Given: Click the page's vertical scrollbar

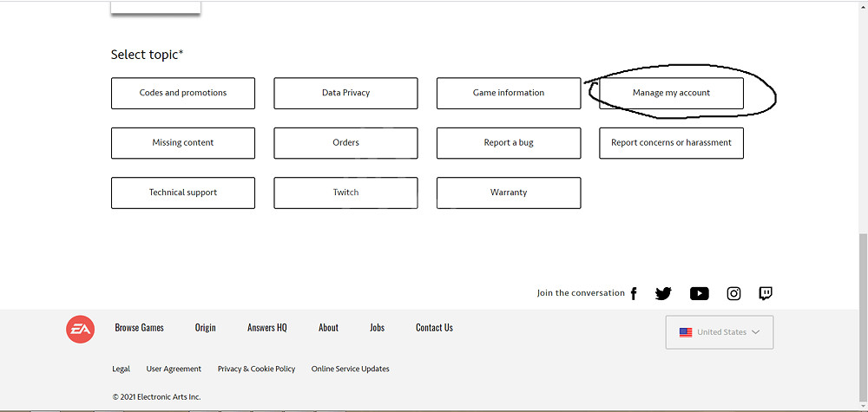Looking at the screenshot, I should point(862,312).
